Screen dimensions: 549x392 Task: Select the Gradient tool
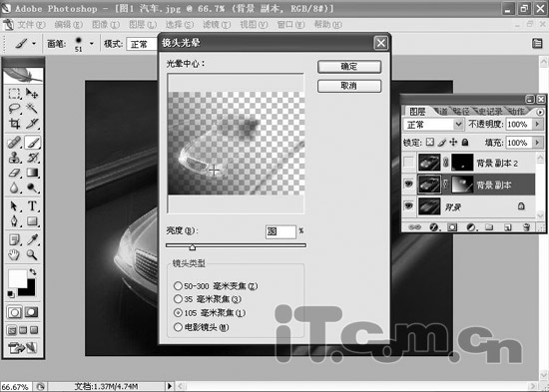point(32,173)
